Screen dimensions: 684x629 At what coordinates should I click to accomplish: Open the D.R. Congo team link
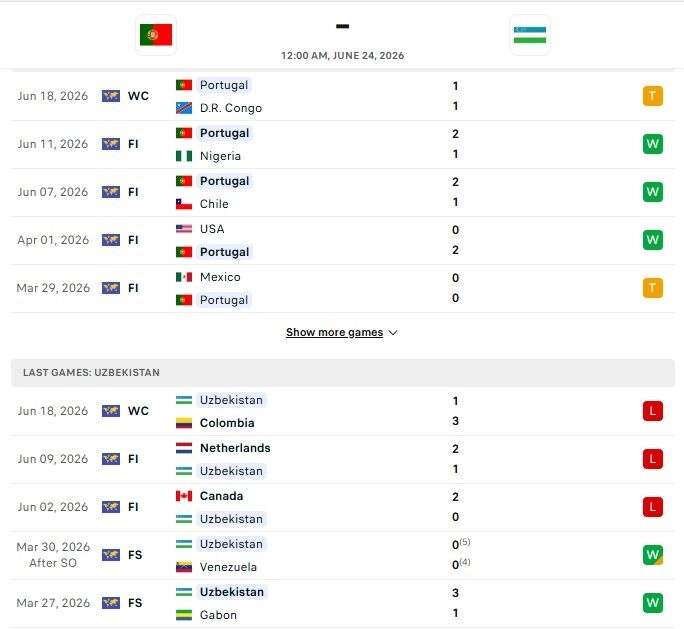click(231, 108)
